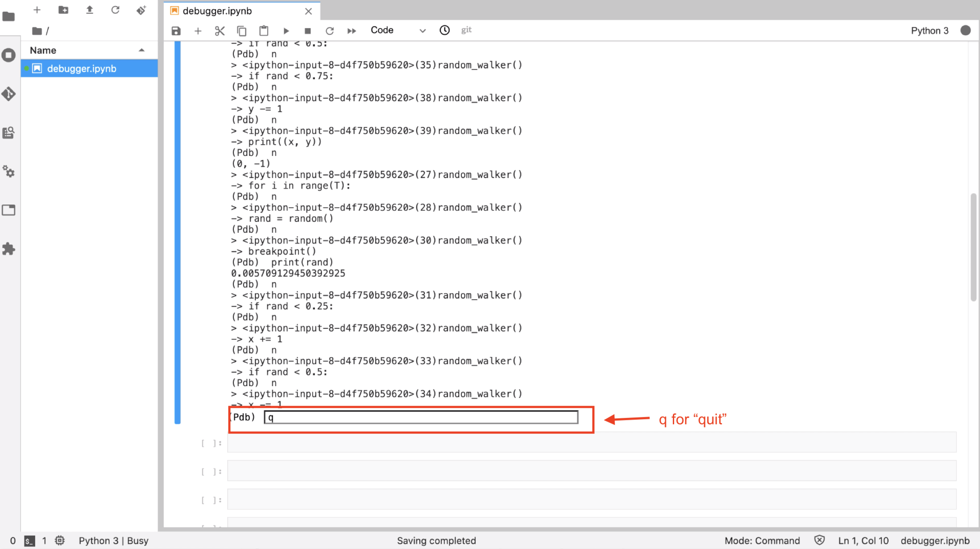Interrupt the kernel with the stop button
Viewport: 980px width, 549px height.
[x=308, y=31]
